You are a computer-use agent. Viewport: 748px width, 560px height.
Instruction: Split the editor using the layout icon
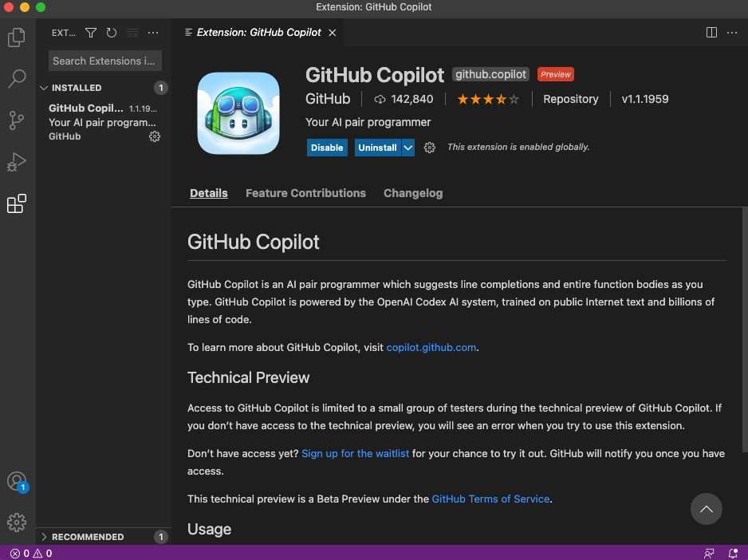click(711, 33)
